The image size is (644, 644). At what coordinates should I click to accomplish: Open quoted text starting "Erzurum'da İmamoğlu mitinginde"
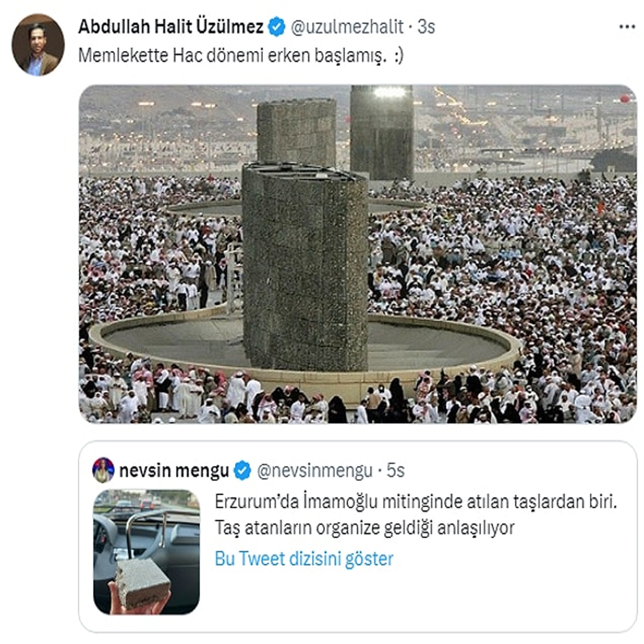coord(416,502)
